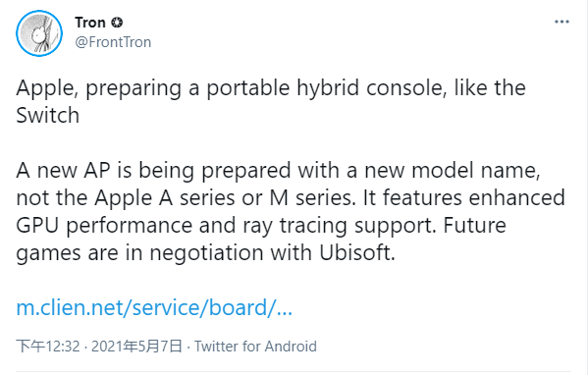The width and height of the screenshot is (588, 375).
Task: Click the 下午12:32 timestamp
Action: point(48,347)
